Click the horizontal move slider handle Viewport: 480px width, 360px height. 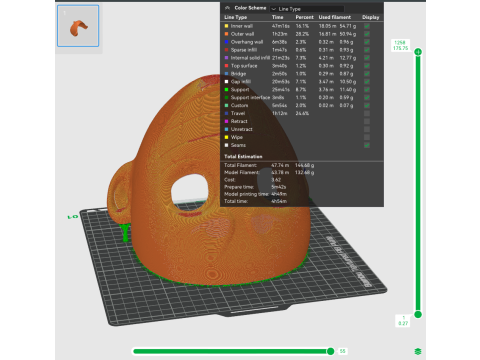pos(330,351)
